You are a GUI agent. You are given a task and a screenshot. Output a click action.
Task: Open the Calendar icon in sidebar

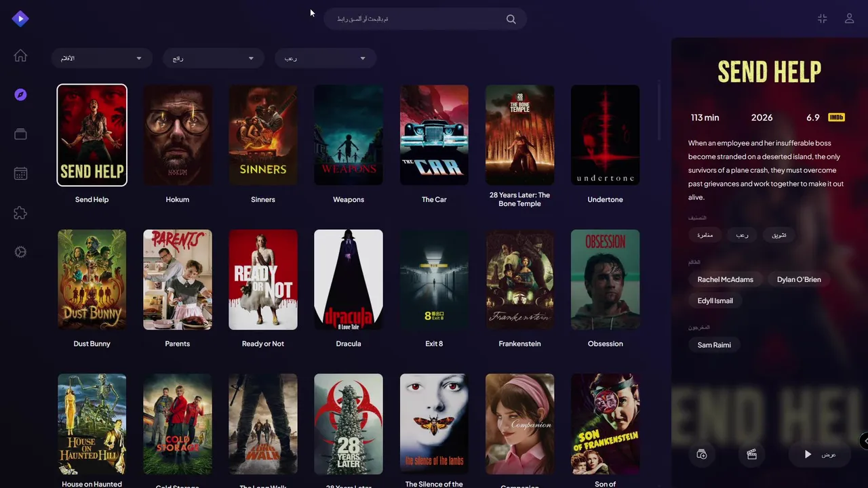[x=20, y=174]
